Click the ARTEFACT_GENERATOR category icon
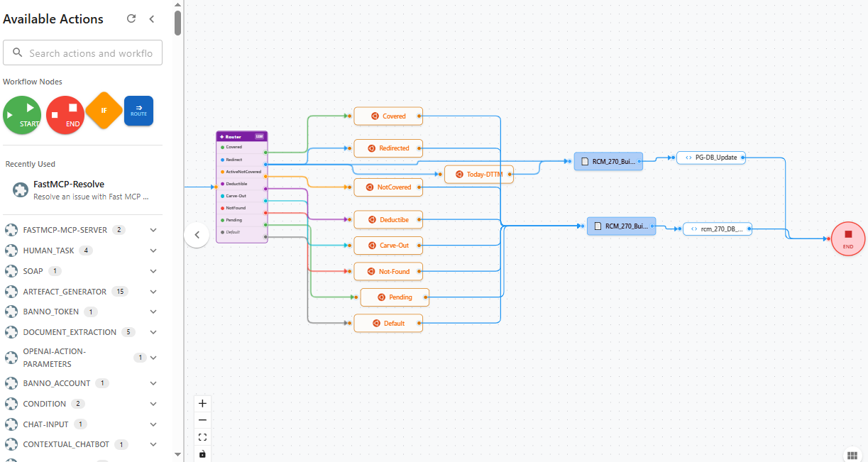This screenshot has height=462, width=868. pyautogui.click(x=11, y=292)
